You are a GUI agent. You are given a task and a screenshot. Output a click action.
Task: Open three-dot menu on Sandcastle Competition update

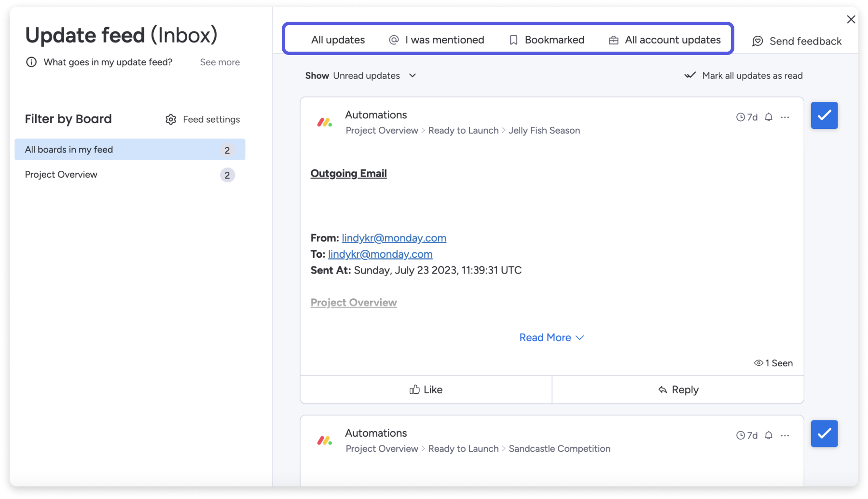785,435
